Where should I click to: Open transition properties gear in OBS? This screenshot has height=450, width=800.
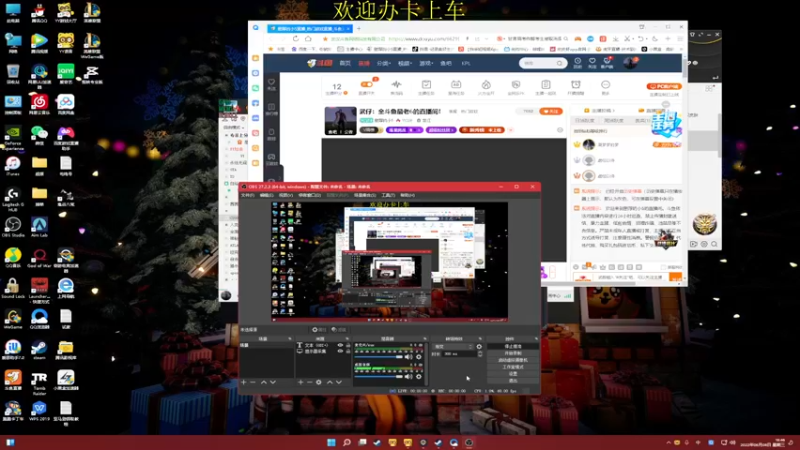479,346
